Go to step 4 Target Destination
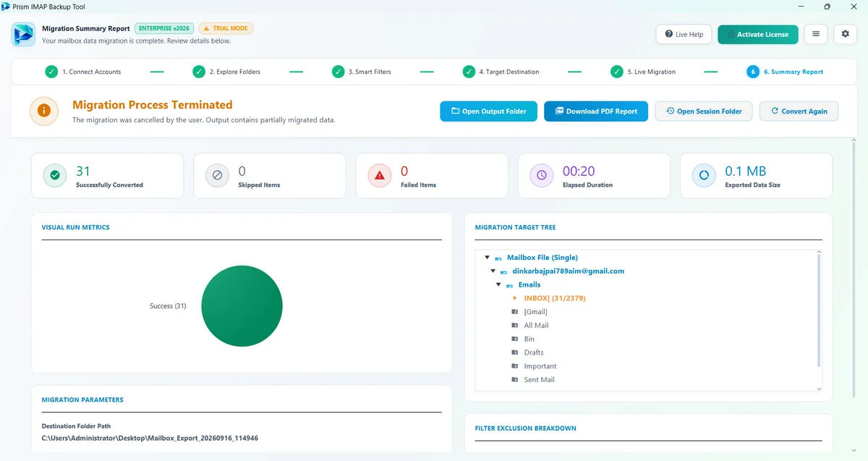868x461 pixels. point(501,72)
